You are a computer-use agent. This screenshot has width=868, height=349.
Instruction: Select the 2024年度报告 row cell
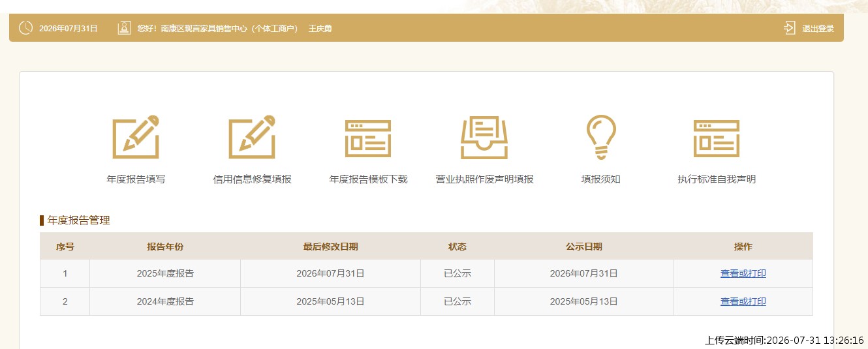click(x=165, y=301)
